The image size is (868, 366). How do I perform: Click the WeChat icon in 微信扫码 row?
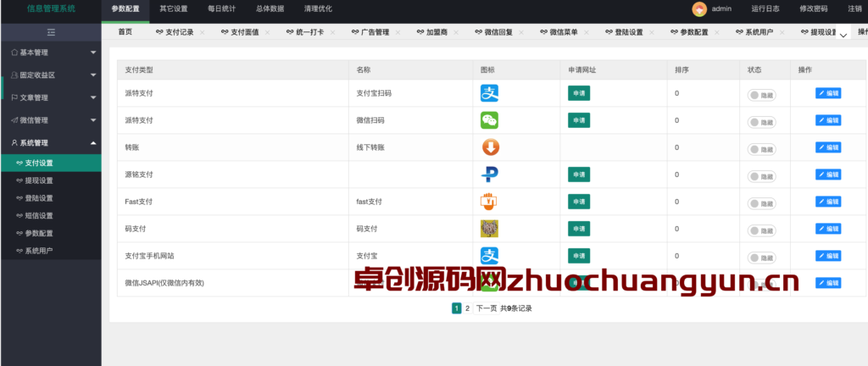489,120
